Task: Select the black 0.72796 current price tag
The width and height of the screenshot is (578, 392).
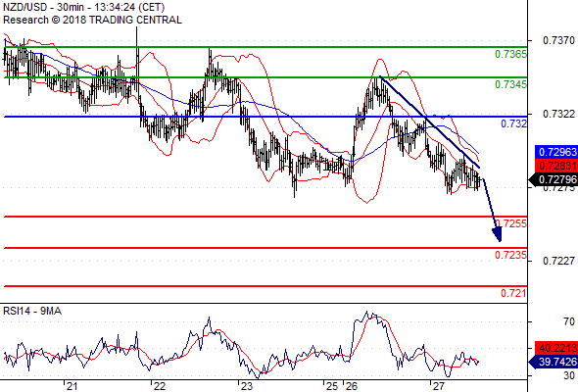Action: click(554, 179)
